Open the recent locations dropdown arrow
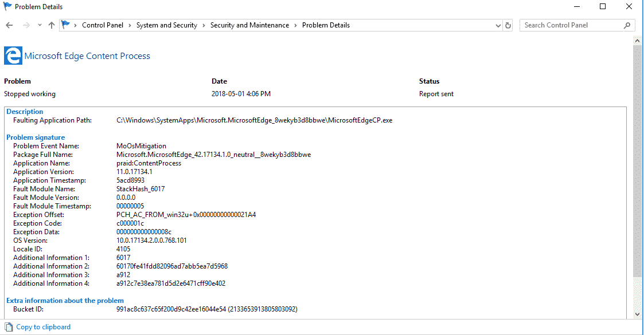 (x=40, y=25)
